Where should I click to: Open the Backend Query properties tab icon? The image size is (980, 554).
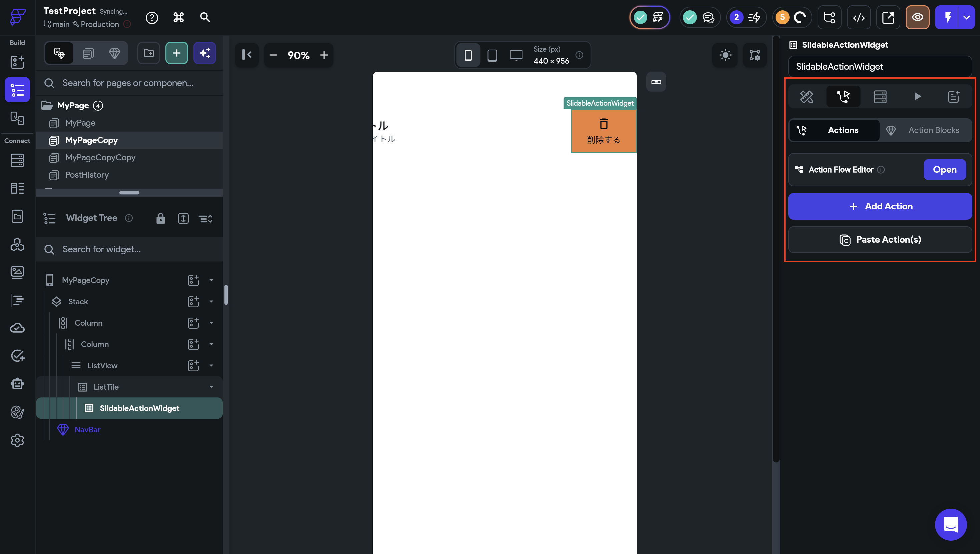pos(880,97)
